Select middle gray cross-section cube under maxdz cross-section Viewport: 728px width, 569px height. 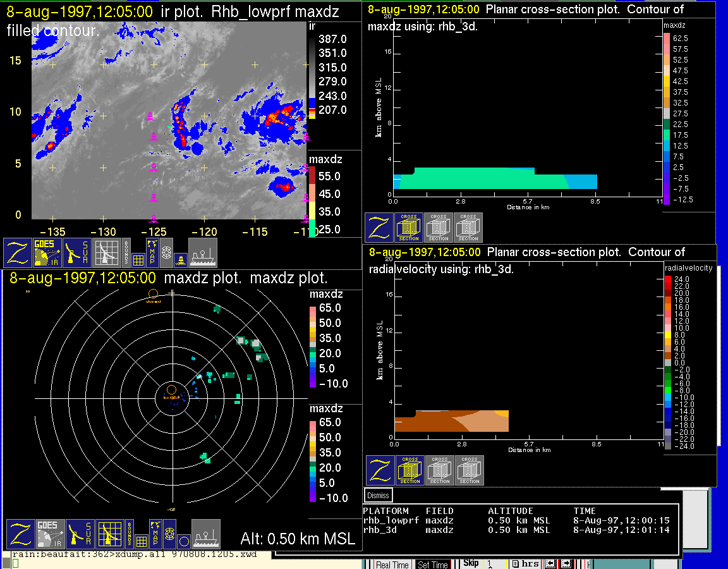(x=439, y=228)
